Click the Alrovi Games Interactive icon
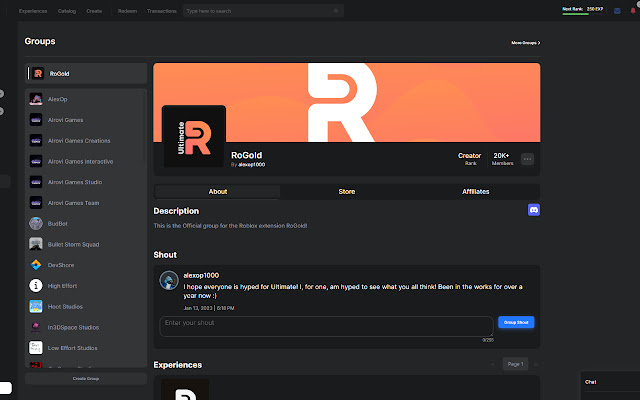The width and height of the screenshot is (640, 400). coord(36,161)
